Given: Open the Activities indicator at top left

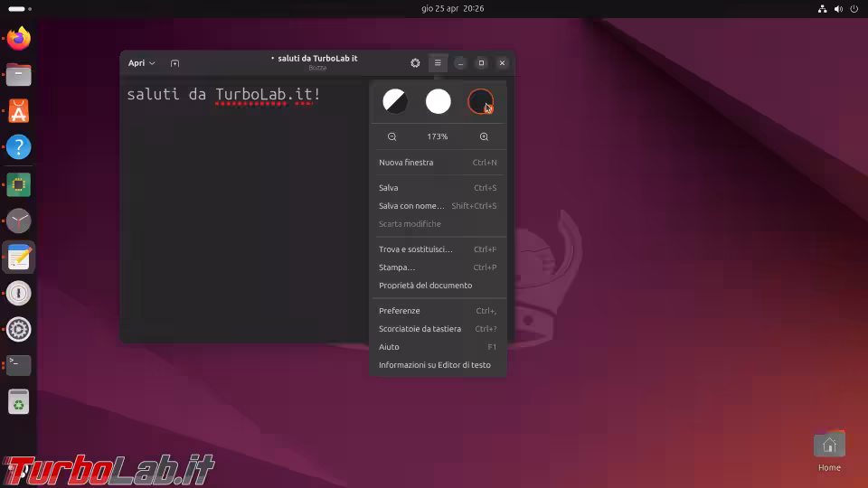Looking at the screenshot, I should tap(20, 9).
